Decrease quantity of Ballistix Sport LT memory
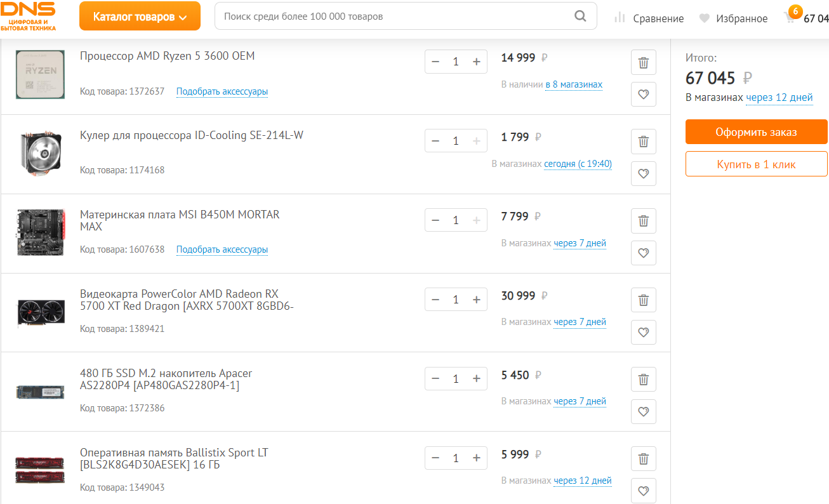This screenshot has height=504, width=829. coord(435,458)
